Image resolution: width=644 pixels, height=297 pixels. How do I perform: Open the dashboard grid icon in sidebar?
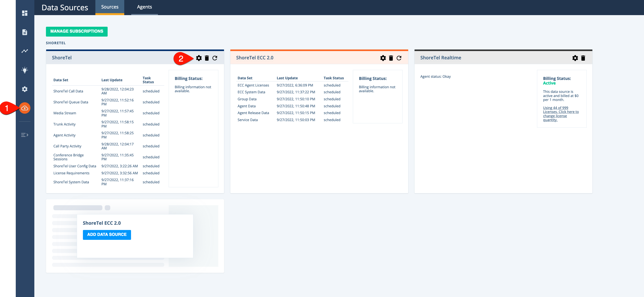pos(24,13)
